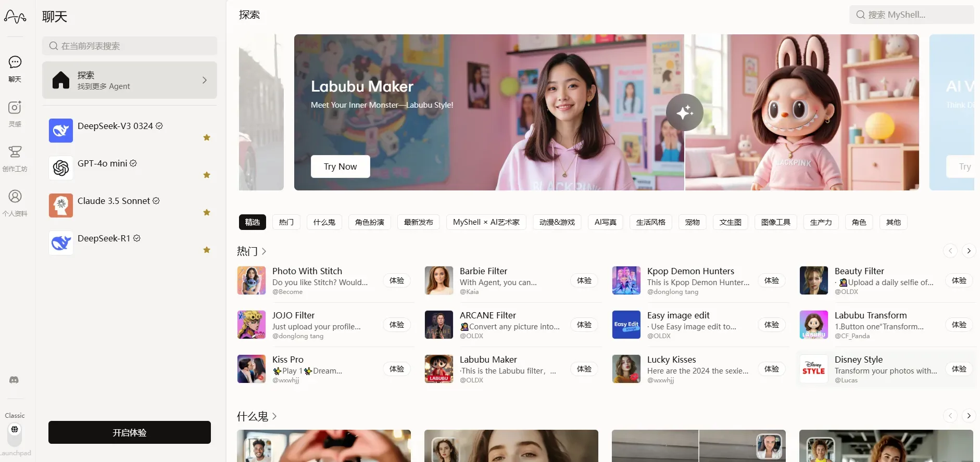This screenshot has width=980, height=462.
Task: Click the 开启体验 button
Action: tap(129, 432)
